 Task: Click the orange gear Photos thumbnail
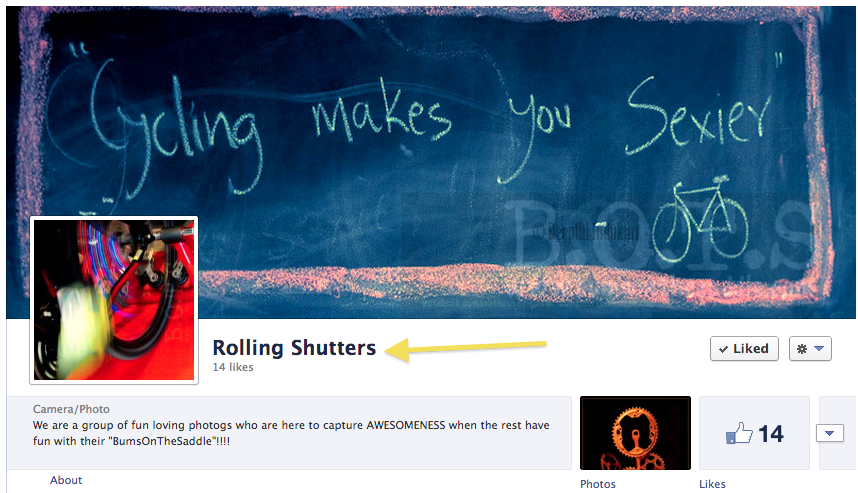tap(635, 433)
